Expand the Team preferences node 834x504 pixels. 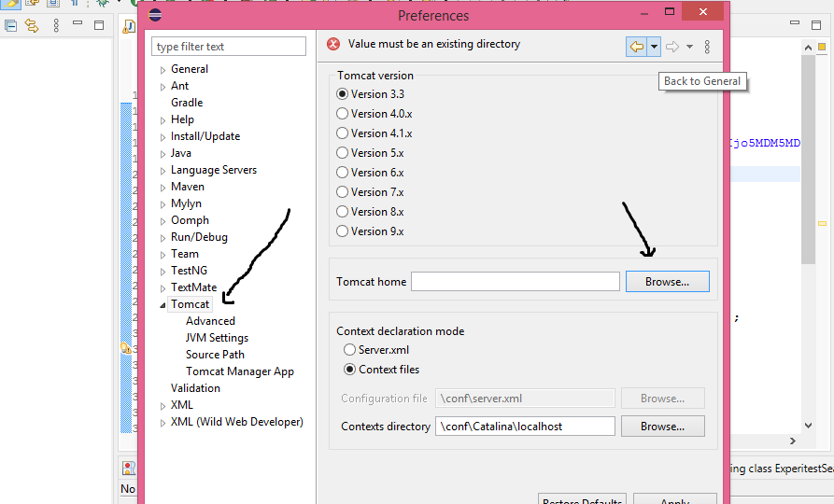click(x=163, y=255)
